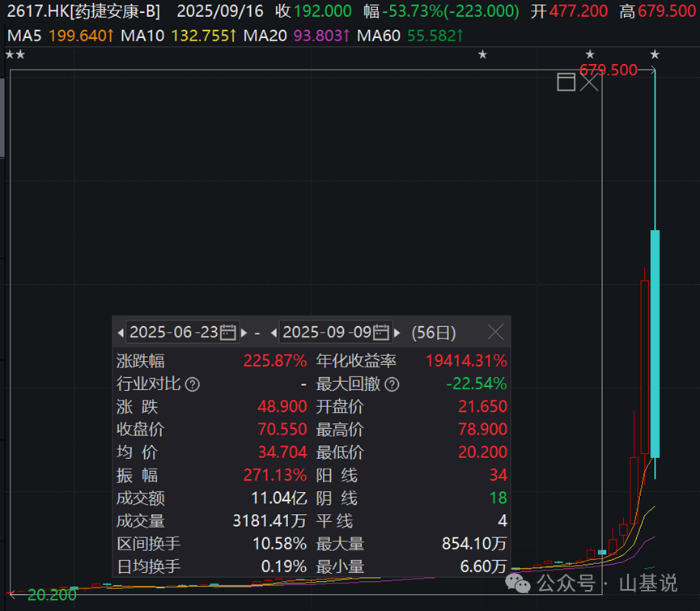
Task: Select the large cyan candlestick of 09/16
Action: 655,344
